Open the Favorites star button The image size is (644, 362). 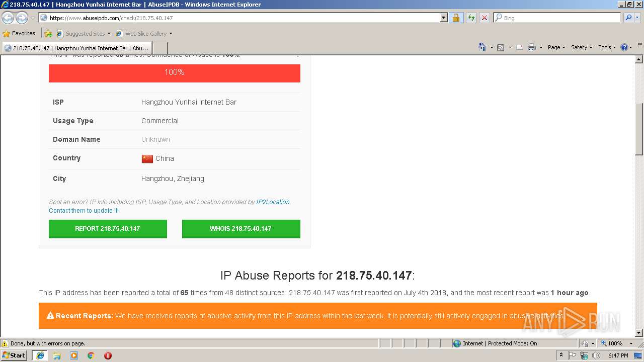click(x=19, y=34)
